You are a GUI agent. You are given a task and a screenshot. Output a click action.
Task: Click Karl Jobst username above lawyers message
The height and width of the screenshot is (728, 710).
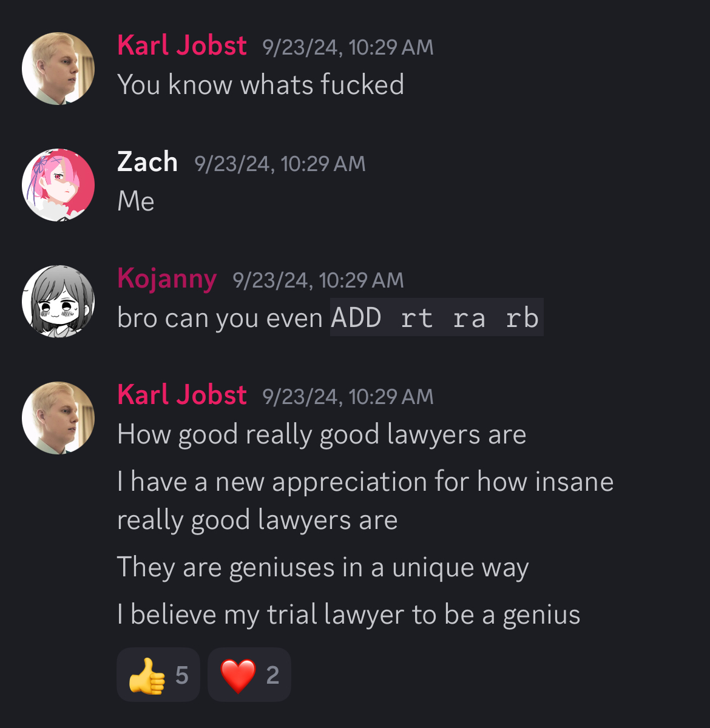(182, 395)
